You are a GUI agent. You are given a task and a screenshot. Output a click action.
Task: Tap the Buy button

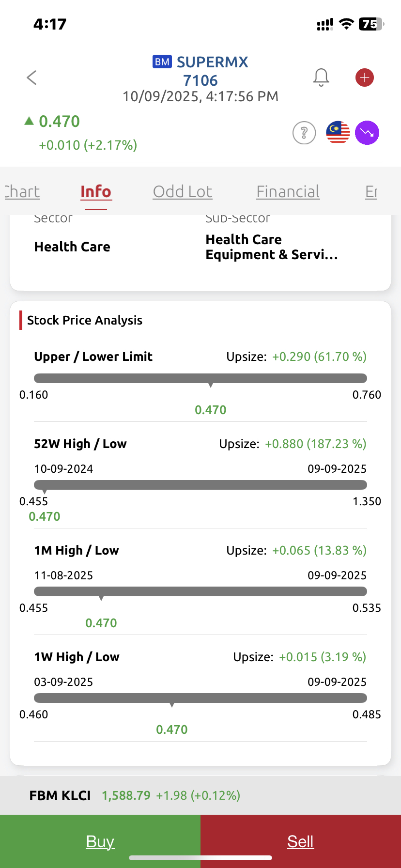(100, 841)
